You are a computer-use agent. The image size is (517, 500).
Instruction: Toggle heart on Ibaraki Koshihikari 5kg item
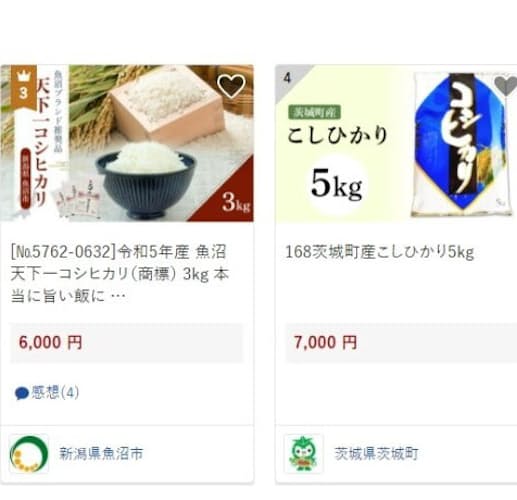(x=506, y=86)
